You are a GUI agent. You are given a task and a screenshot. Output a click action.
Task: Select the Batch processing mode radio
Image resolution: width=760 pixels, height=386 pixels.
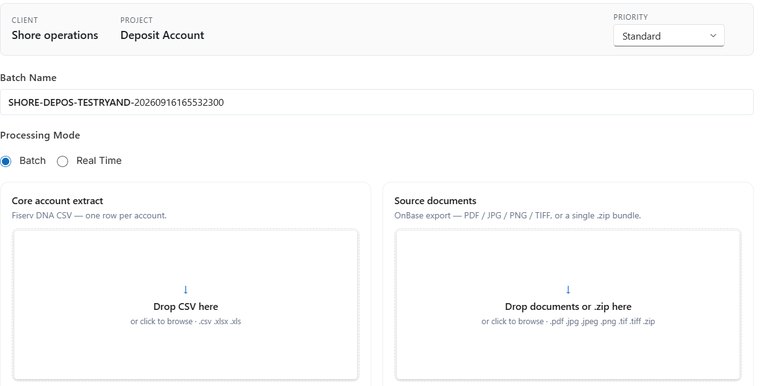[6, 161]
